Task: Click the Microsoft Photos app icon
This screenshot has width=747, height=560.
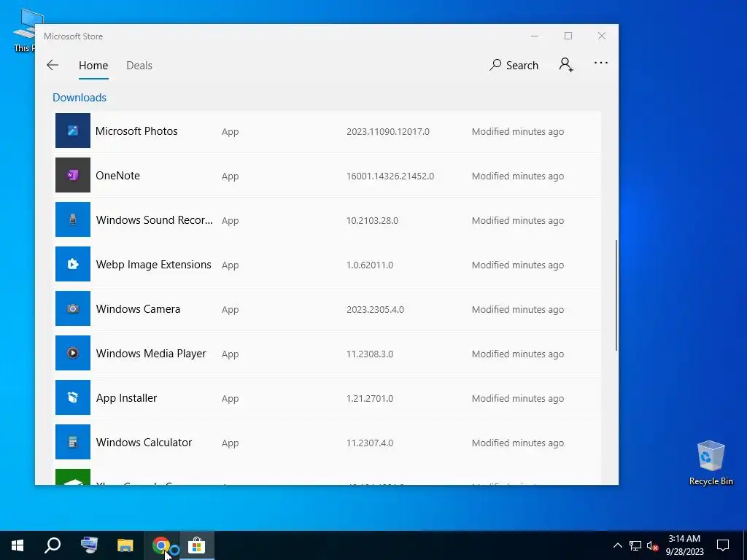Action: pos(73,131)
